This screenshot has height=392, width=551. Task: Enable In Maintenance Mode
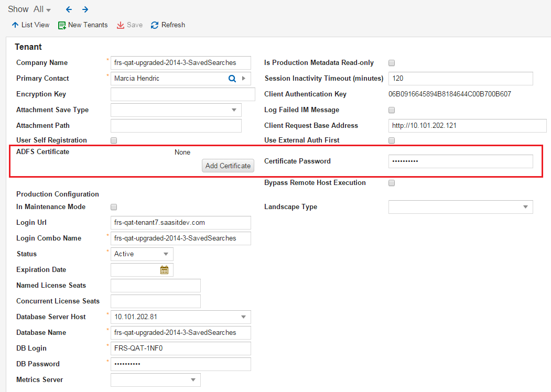[113, 207]
